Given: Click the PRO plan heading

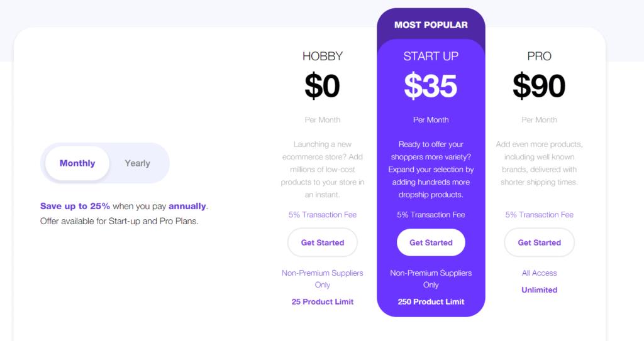Looking at the screenshot, I should pos(539,57).
